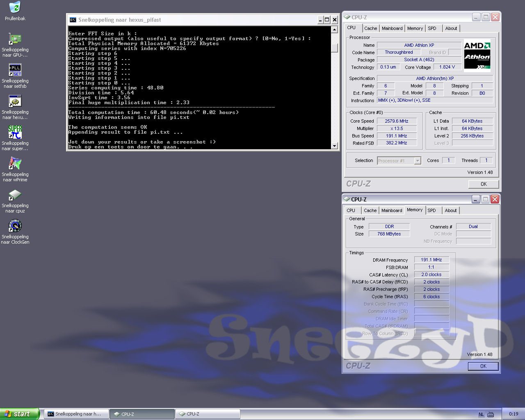Maximize the hexus console window
Screen dimensions: 525x420
[327, 20]
